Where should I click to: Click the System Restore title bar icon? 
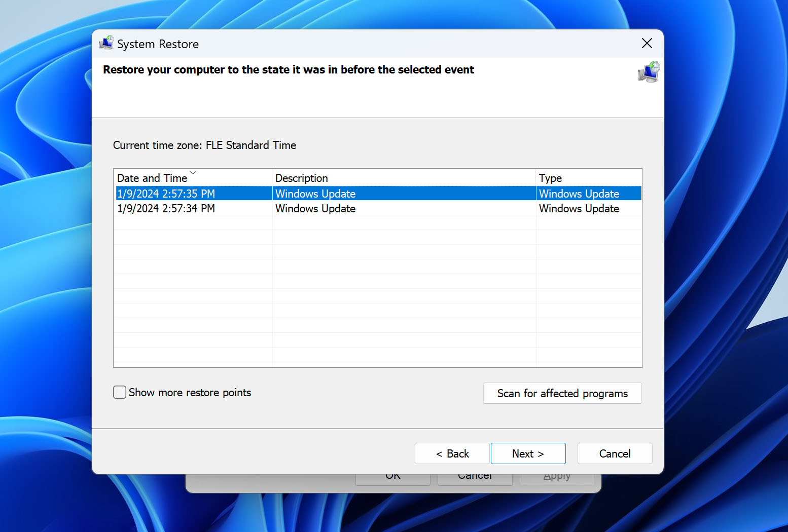[106, 43]
